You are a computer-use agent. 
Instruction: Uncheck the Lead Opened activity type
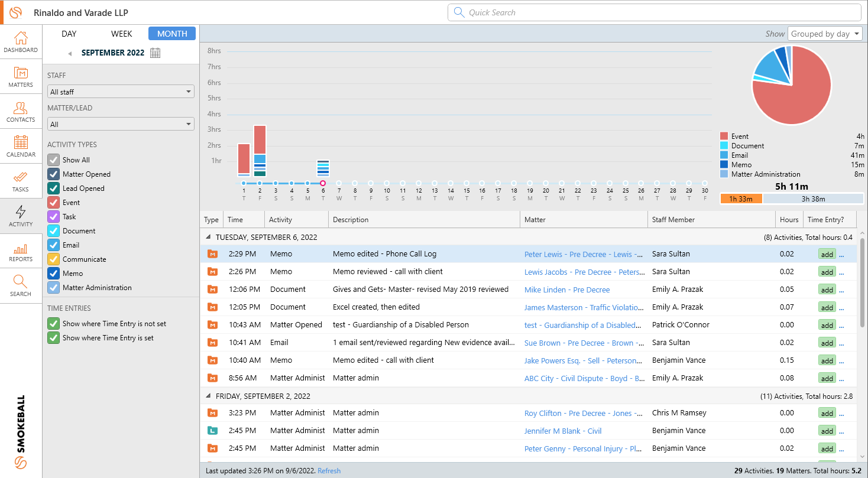click(53, 188)
